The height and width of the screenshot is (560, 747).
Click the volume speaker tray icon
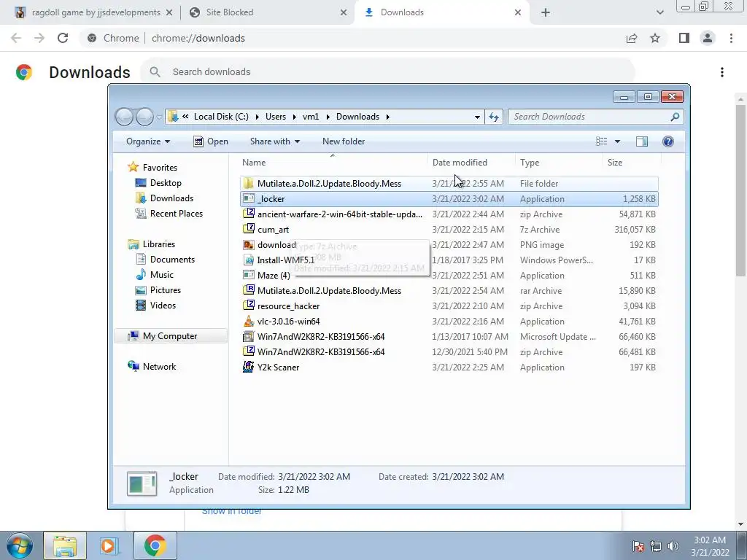pos(673,545)
